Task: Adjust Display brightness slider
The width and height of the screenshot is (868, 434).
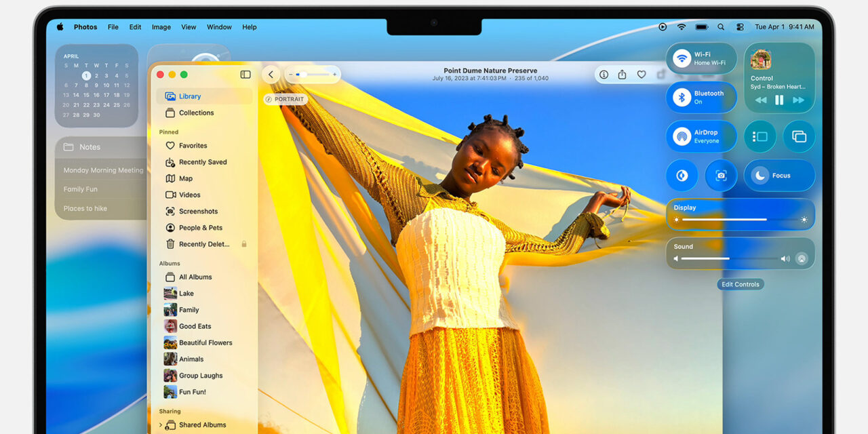Action: click(741, 219)
